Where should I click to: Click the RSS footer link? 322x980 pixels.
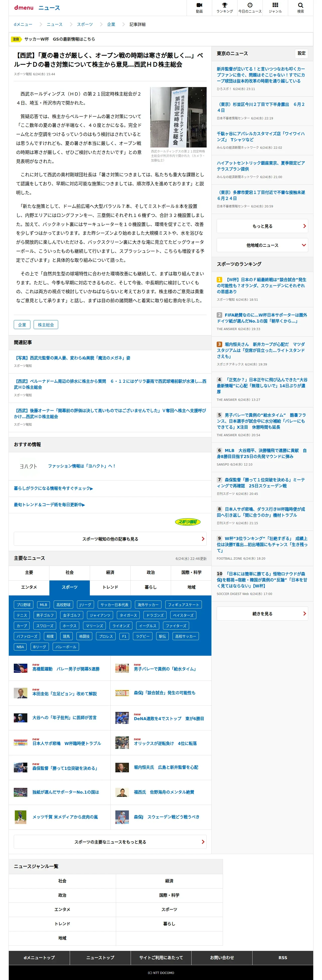283,958
